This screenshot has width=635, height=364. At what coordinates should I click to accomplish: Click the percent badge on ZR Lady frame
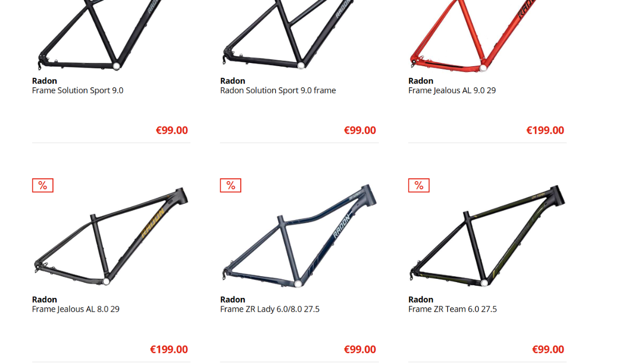tap(231, 185)
